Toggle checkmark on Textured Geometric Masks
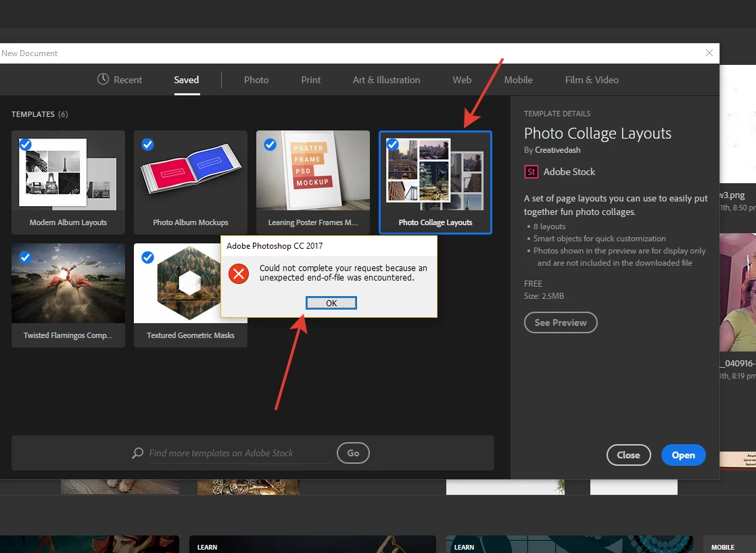Screen dimensions: 756x553 coord(147,257)
